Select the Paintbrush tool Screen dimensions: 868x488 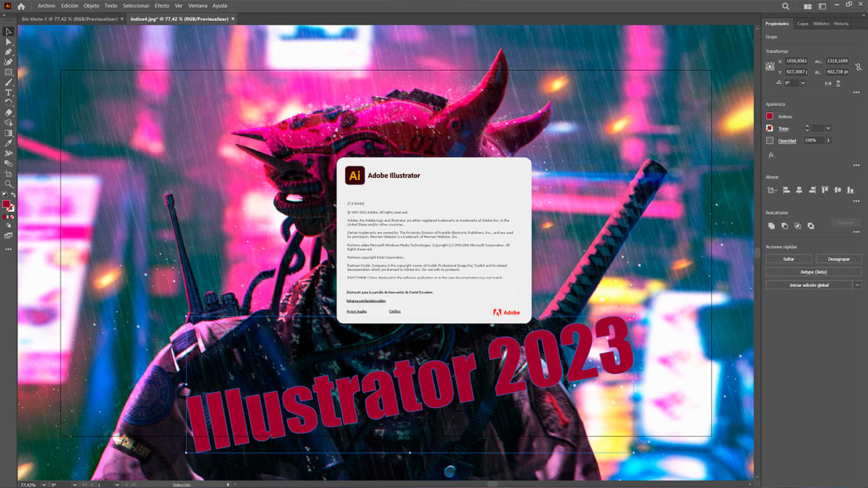(9, 82)
